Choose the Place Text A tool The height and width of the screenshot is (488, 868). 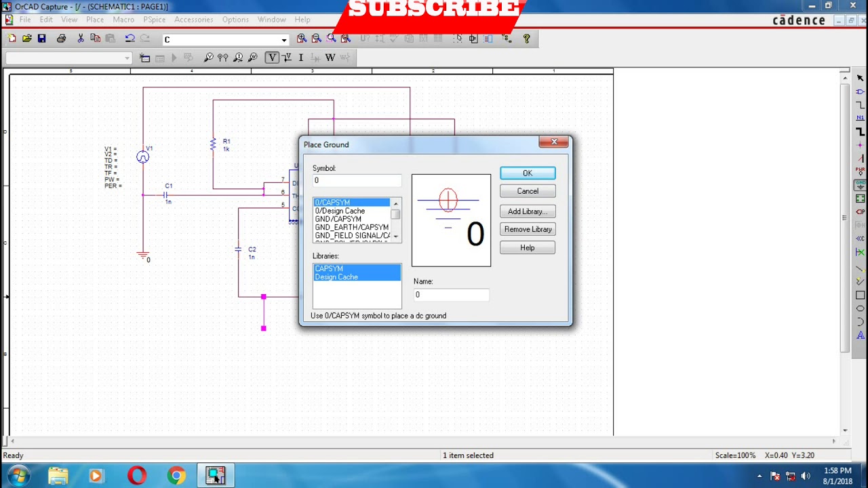(x=860, y=335)
